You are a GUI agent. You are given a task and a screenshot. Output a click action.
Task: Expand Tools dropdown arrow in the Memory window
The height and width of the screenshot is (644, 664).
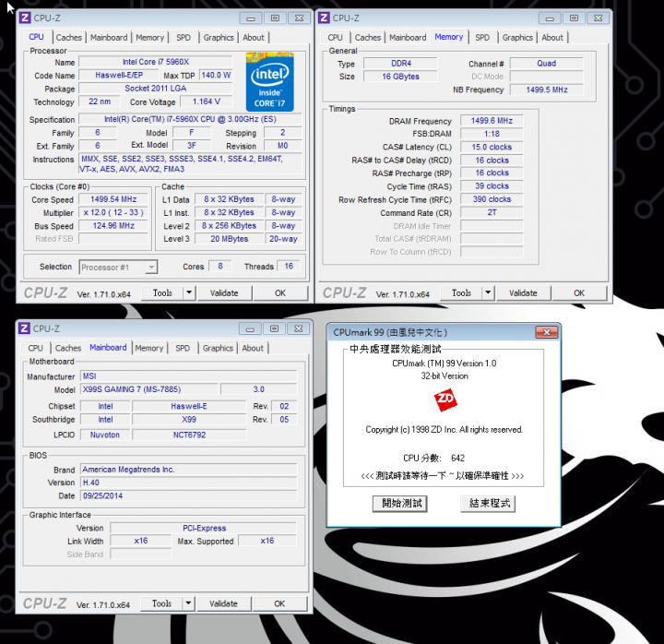coord(488,292)
